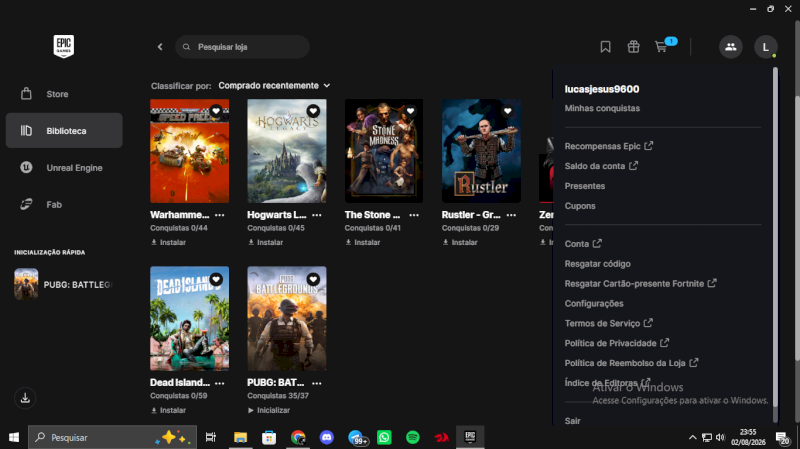800x449 pixels.
Task: Open the Comprado recentemente sort dropdown
Action: (274, 86)
